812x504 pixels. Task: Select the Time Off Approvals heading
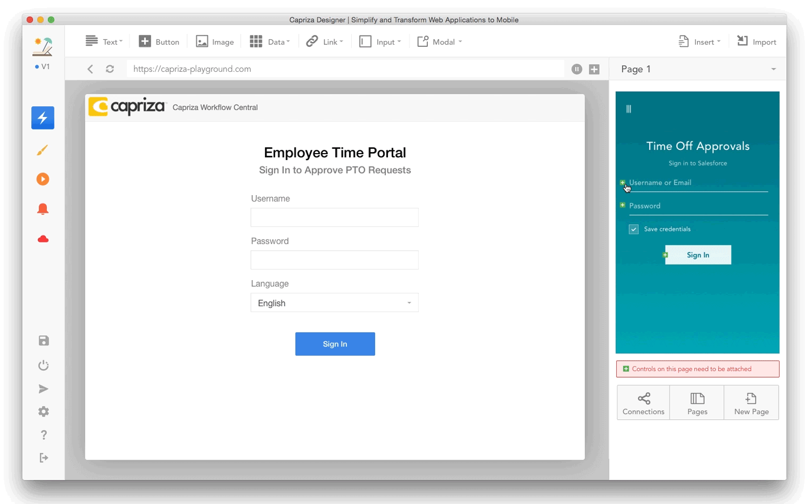point(698,146)
